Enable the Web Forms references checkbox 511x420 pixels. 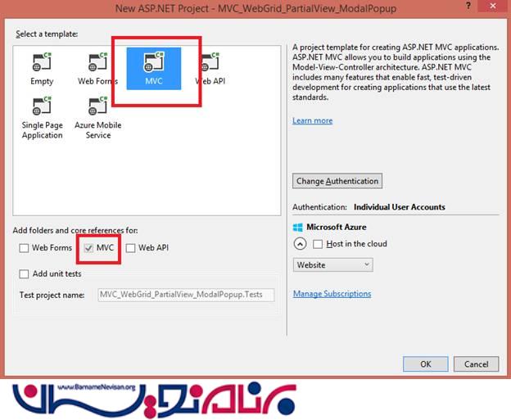[x=24, y=248]
